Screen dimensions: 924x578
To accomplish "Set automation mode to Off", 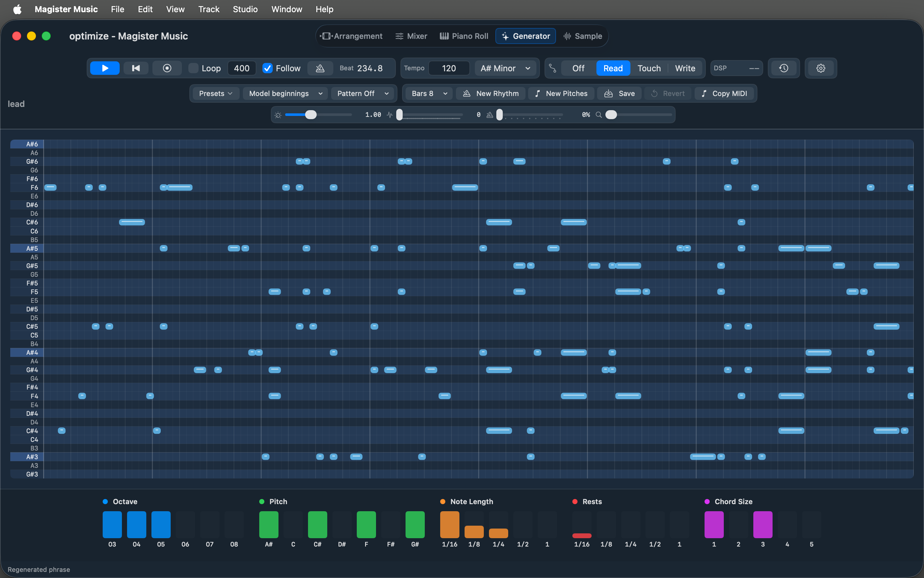I will coord(578,68).
